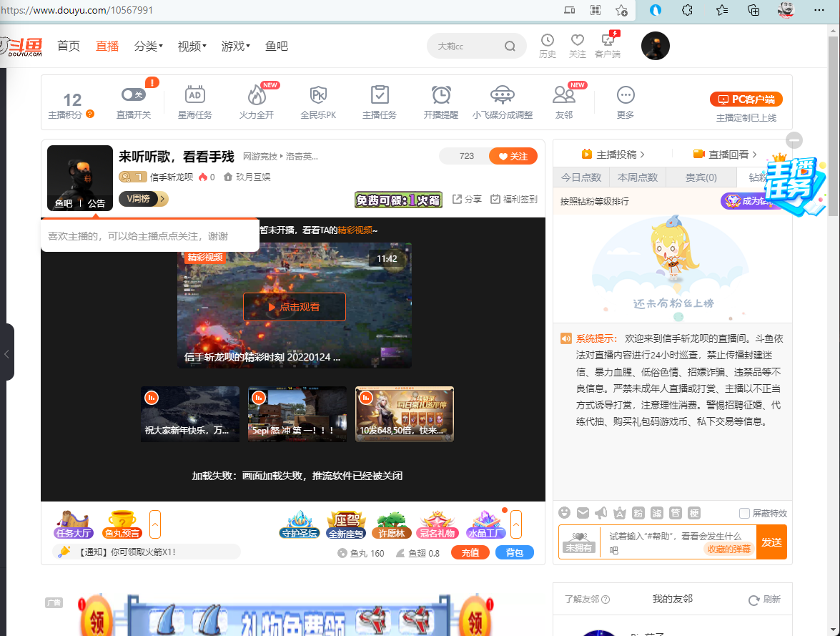Screen dimensions: 840x636
Task: Open the 主播任务 checklist icon
Action: (380, 95)
